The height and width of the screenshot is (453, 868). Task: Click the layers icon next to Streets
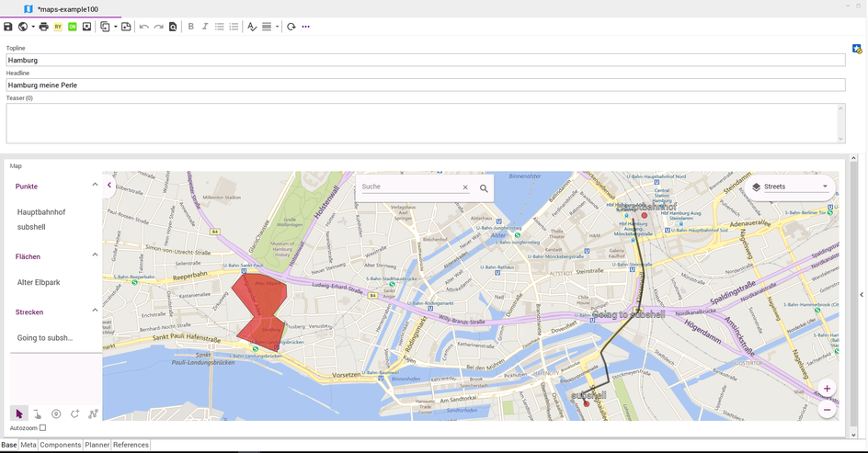(756, 187)
